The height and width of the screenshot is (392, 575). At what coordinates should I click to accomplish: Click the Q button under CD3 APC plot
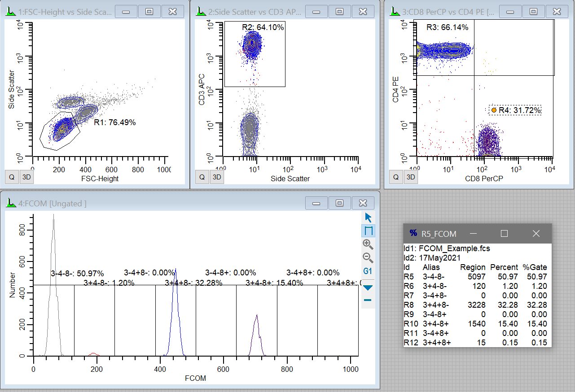(202, 177)
